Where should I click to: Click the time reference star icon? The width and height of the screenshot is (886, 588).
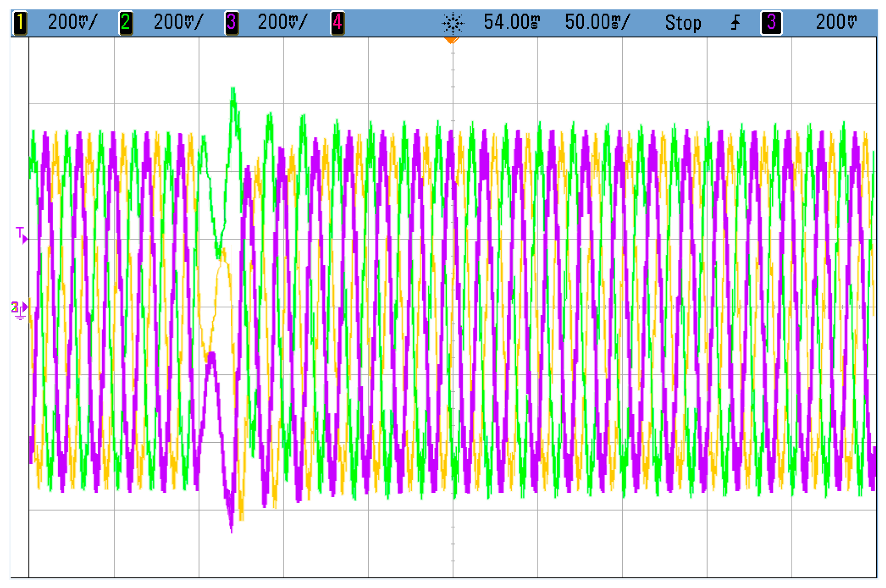coord(453,23)
